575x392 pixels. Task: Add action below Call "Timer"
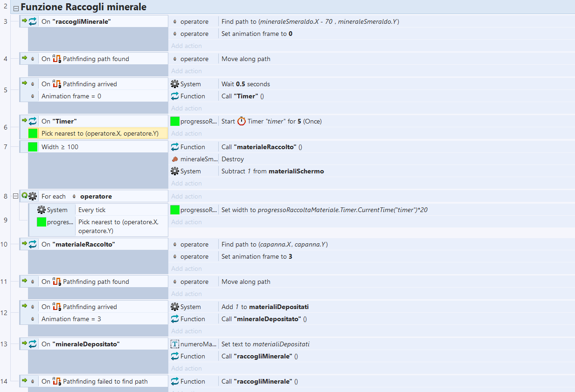tap(187, 108)
